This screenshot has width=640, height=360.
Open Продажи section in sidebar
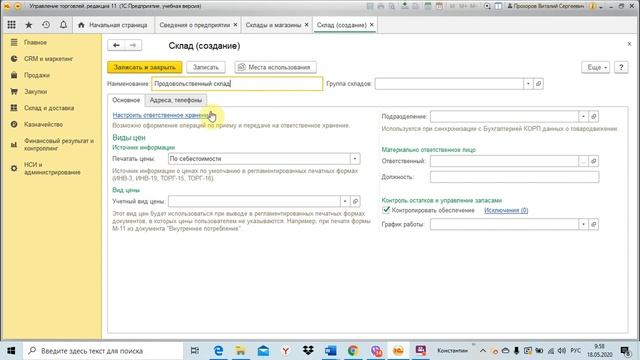(37, 75)
